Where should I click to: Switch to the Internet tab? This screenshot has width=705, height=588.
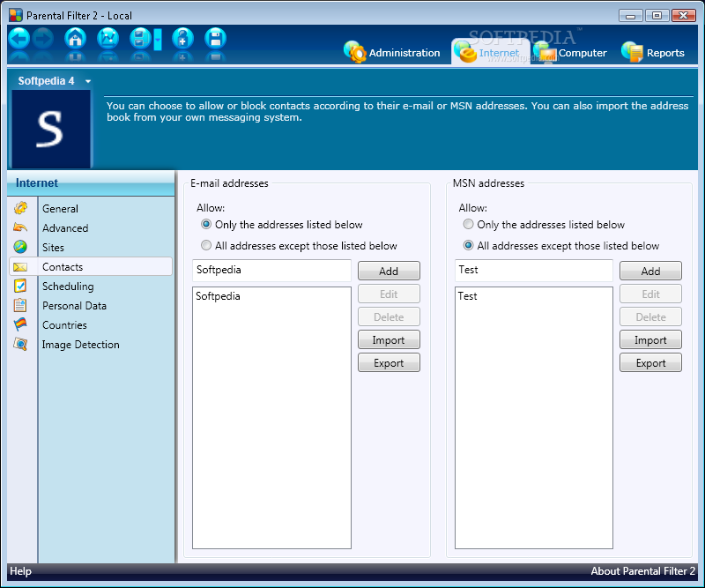[x=490, y=52]
